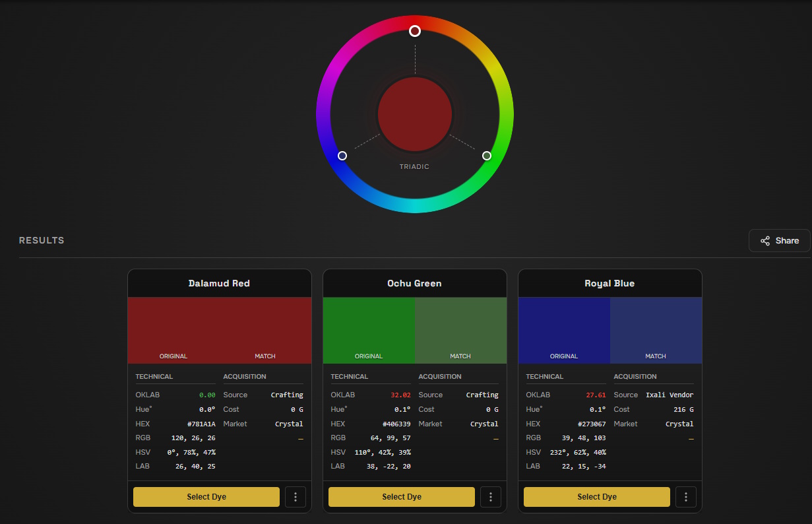Select Dye for Dalamud Red
The width and height of the screenshot is (812, 524).
click(x=206, y=497)
